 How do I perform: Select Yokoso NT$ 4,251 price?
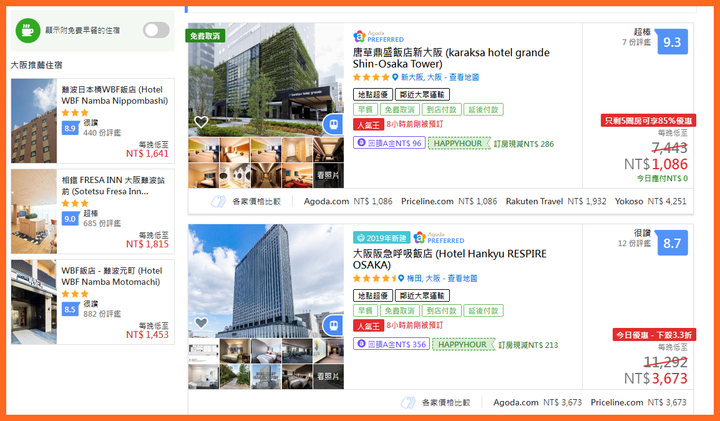pos(651,201)
